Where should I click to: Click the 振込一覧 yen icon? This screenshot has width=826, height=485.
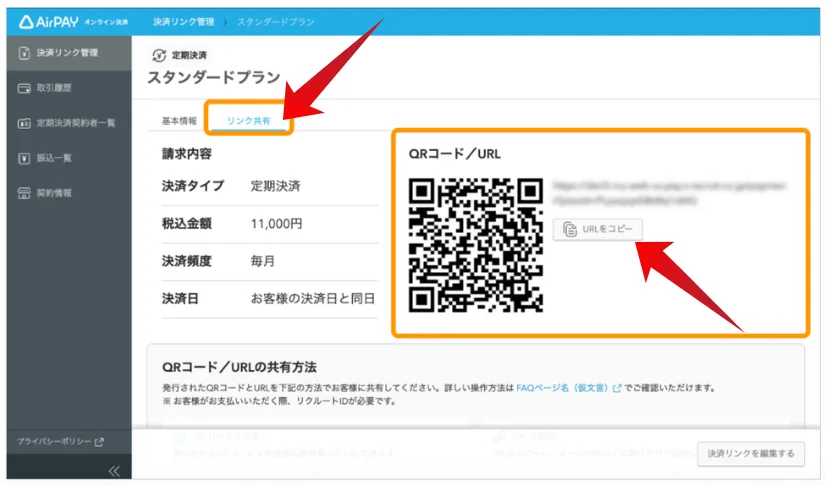pyautogui.click(x=24, y=158)
